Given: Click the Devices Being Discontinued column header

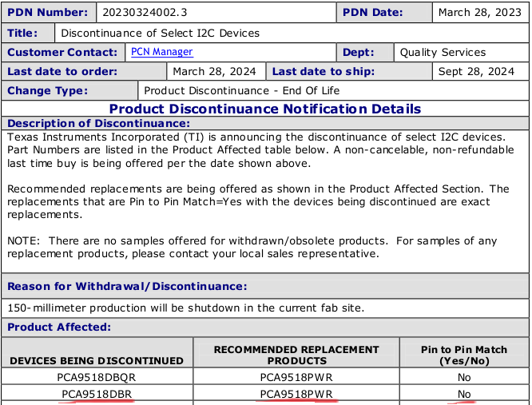Looking at the screenshot, I should point(97,360).
